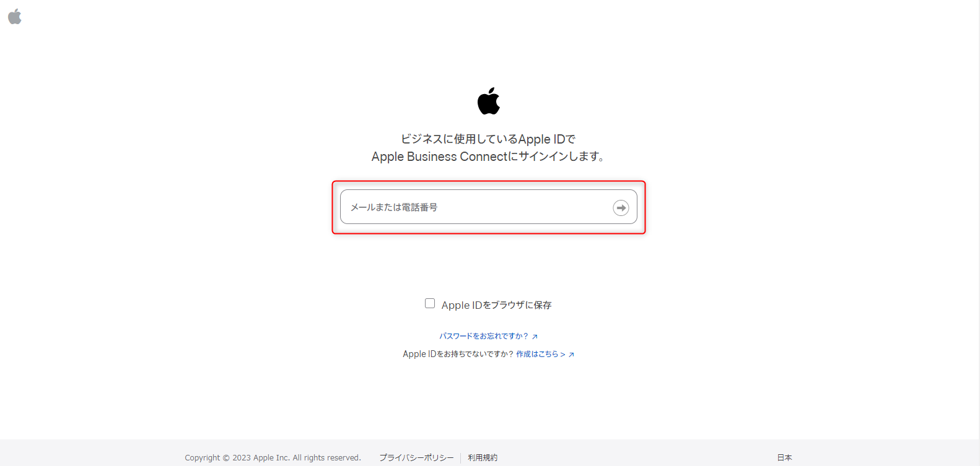This screenshot has width=980, height=466.
Task: Open the パスワードをお忘れですか? link
Action: coord(484,336)
